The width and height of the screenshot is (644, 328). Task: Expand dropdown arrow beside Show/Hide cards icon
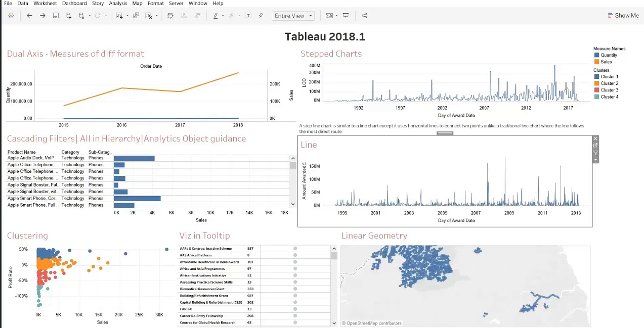(336, 16)
